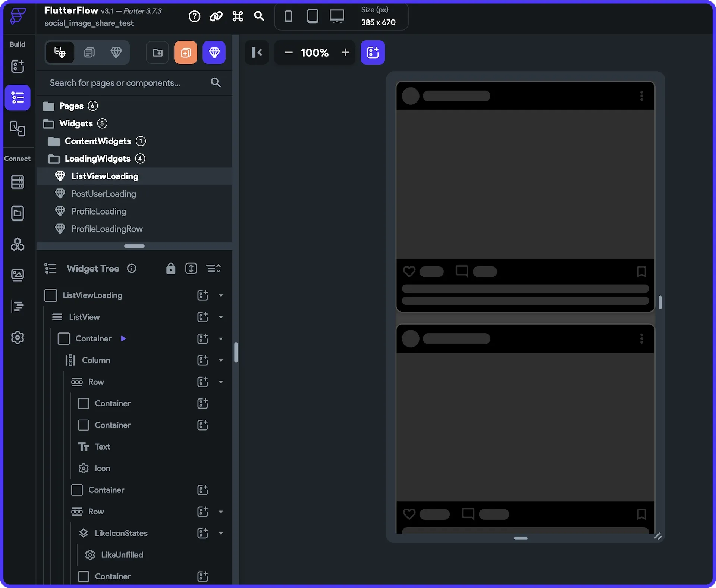The height and width of the screenshot is (588, 716).
Task: Open the help question mark icon
Action: point(194,16)
